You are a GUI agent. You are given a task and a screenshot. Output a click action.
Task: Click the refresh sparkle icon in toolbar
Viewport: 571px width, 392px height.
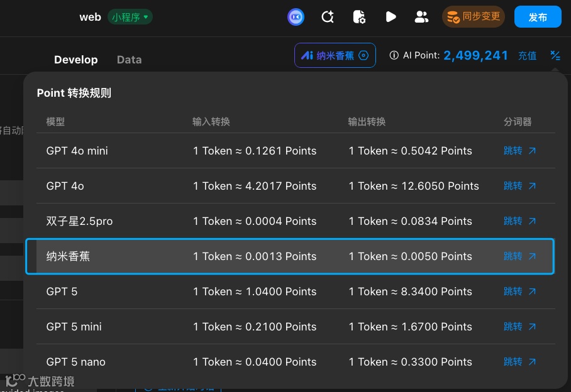click(x=328, y=17)
